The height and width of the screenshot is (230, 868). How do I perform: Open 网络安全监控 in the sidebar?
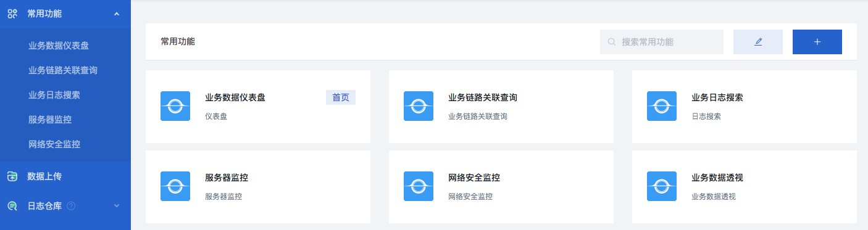tap(54, 144)
